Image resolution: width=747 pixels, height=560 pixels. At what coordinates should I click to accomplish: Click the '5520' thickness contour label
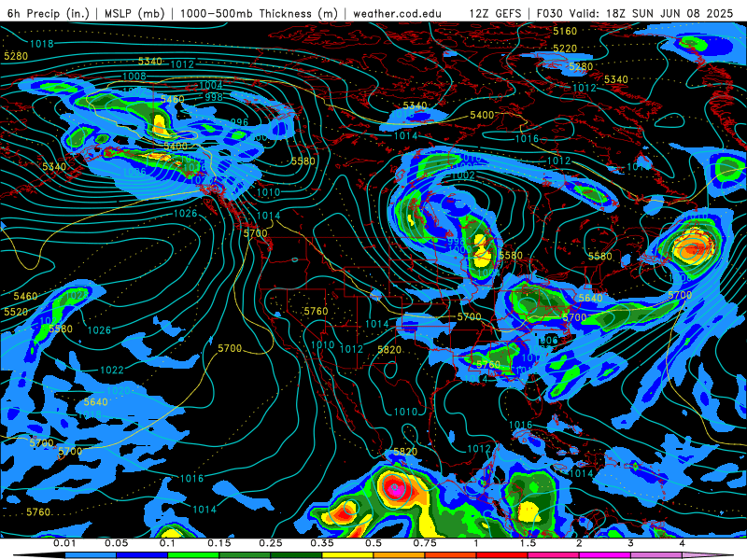16,312
